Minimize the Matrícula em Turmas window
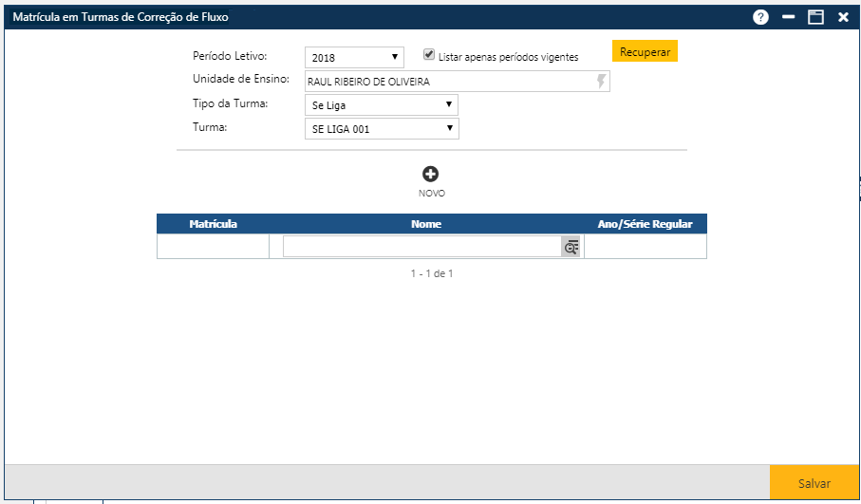 click(x=788, y=17)
